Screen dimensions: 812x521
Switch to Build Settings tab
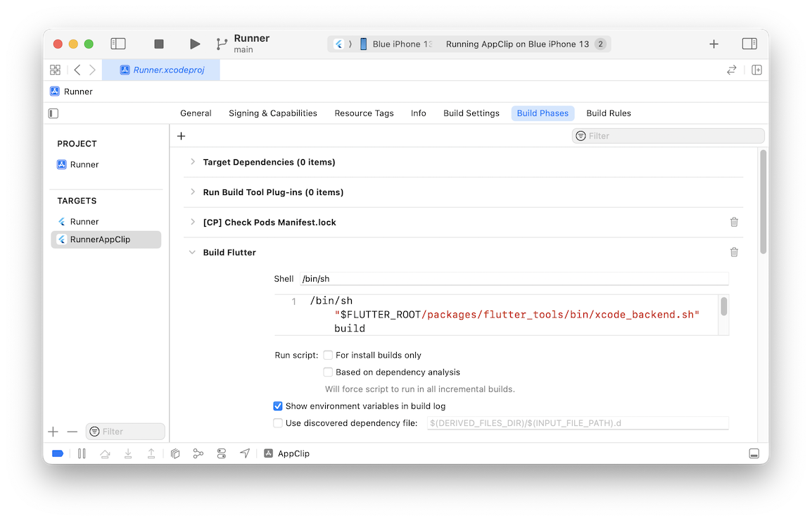pyautogui.click(x=471, y=113)
